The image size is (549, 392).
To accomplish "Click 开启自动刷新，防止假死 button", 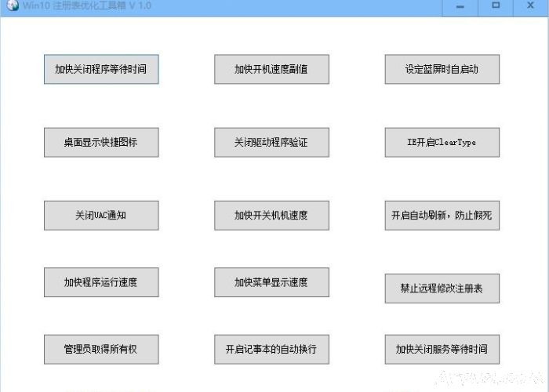I will tap(442, 216).
